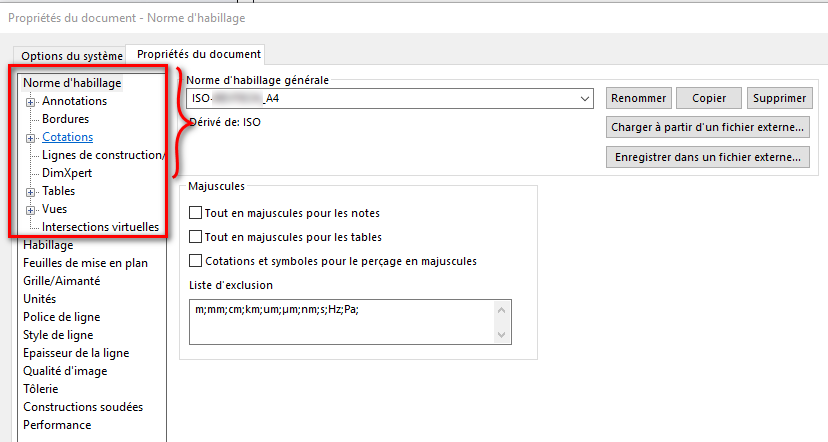Check Tout en majuscules pour les tables
Screen dimensions: 828x442
coord(195,237)
